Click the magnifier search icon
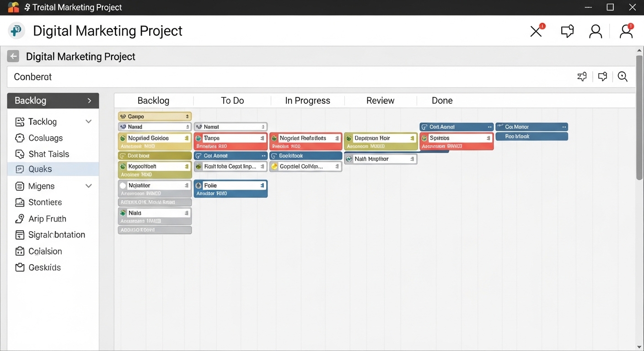 623,77
